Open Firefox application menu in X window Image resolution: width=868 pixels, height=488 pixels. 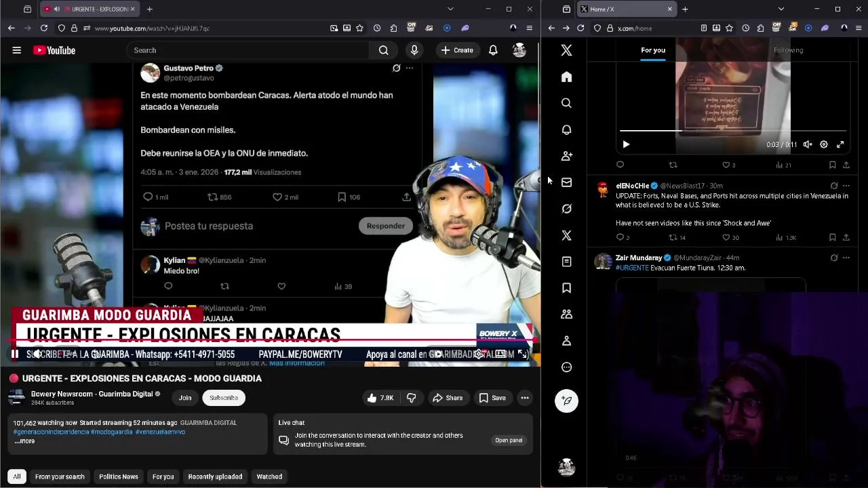(x=859, y=28)
